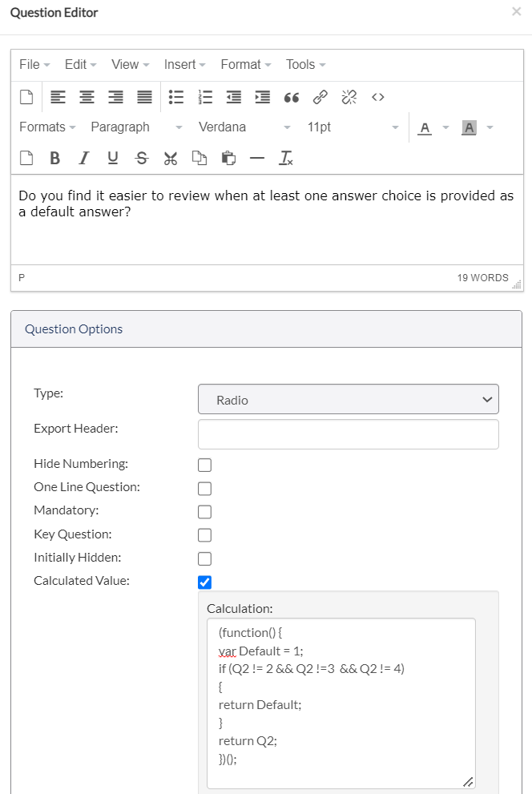
Task: Apply italic formatting
Action: click(83, 158)
